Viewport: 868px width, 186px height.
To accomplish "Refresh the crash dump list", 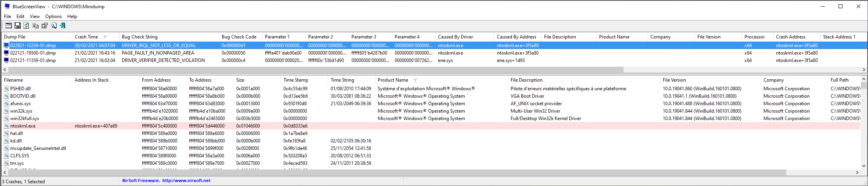I will [26, 26].
